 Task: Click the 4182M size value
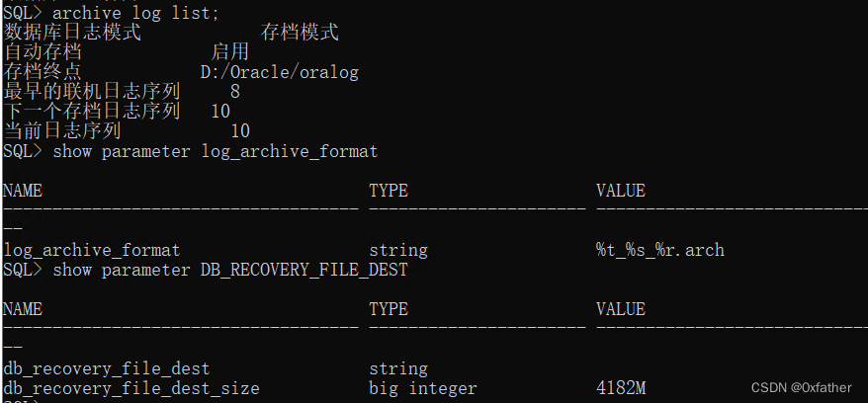click(621, 388)
